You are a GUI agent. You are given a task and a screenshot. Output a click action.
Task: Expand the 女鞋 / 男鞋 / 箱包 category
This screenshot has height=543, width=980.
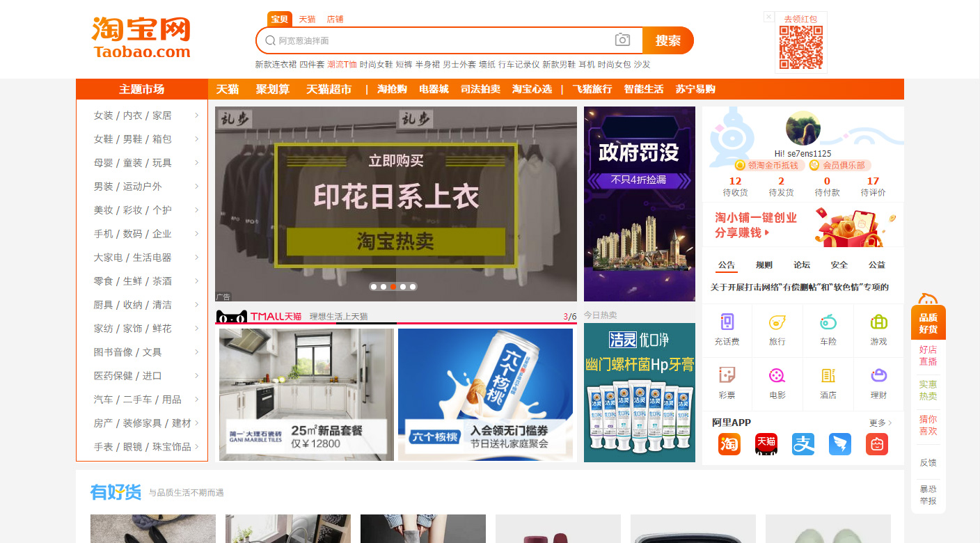pyautogui.click(x=142, y=139)
